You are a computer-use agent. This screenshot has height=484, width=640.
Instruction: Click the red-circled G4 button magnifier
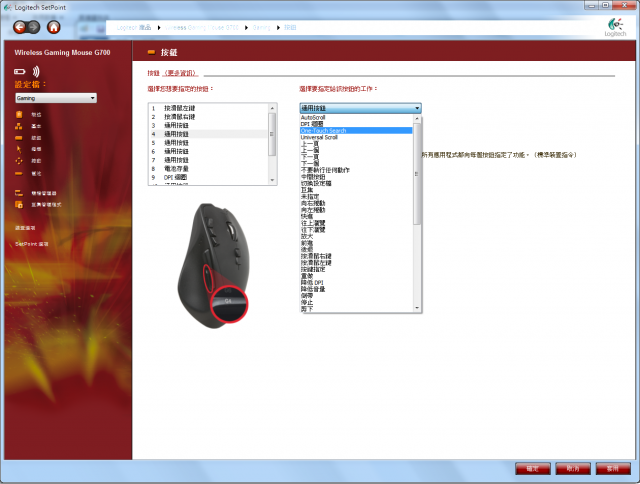click(229, 304)
